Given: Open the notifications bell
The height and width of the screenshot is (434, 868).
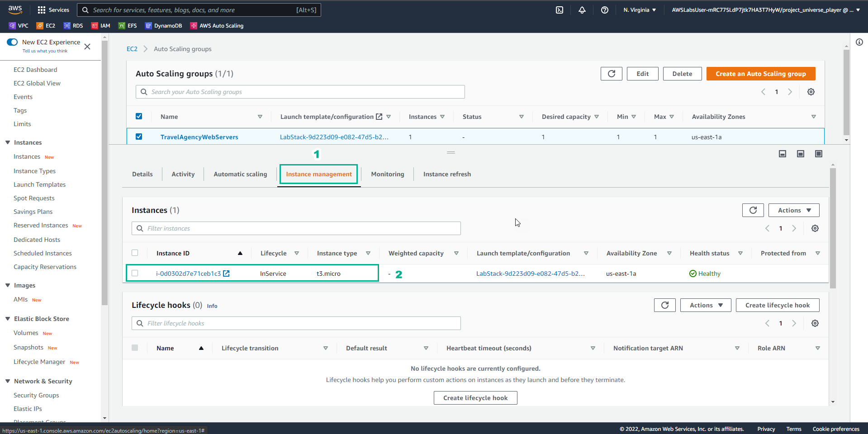Looking at the screenshot, I should pos(582,10).
